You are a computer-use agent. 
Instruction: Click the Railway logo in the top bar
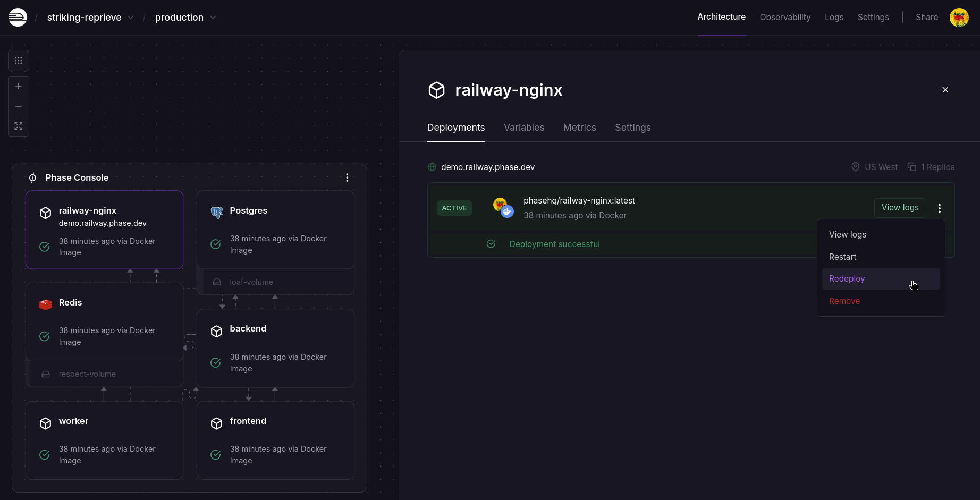[17, 17]
